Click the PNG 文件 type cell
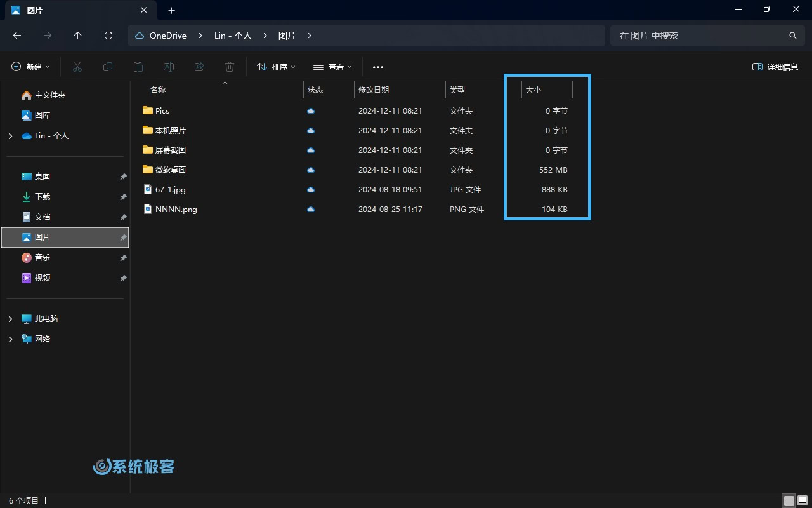The height and width of the screenshot is (508, 812). (x=467, y=209)
